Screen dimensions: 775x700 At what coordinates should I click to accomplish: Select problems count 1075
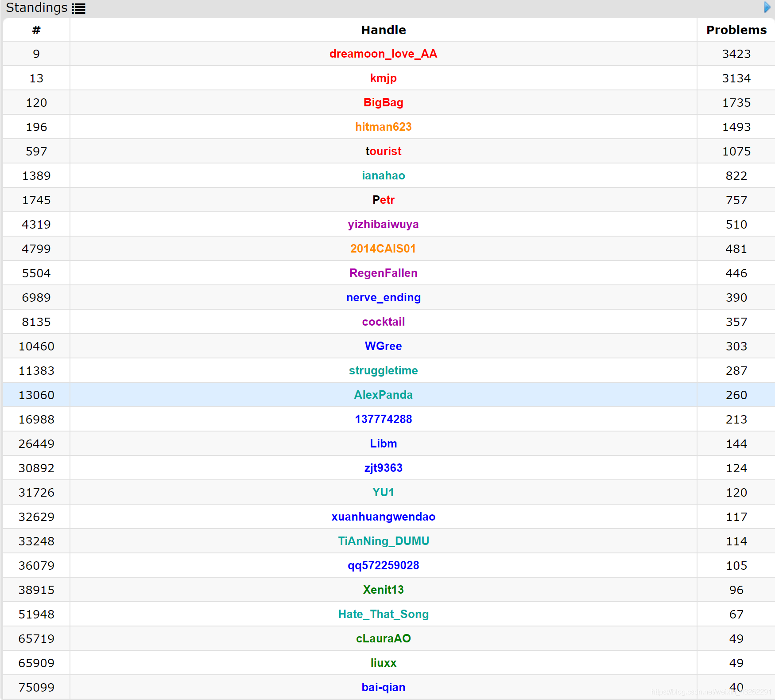(736, 152)
